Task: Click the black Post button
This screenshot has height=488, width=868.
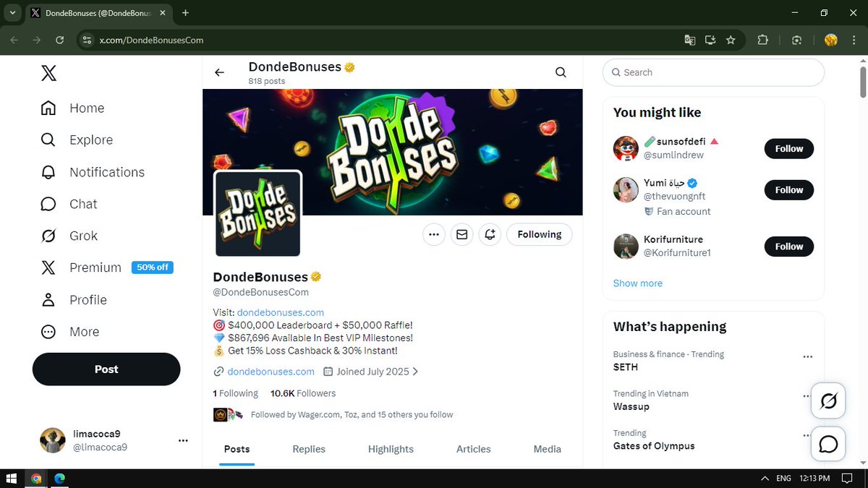Action: 106,369
